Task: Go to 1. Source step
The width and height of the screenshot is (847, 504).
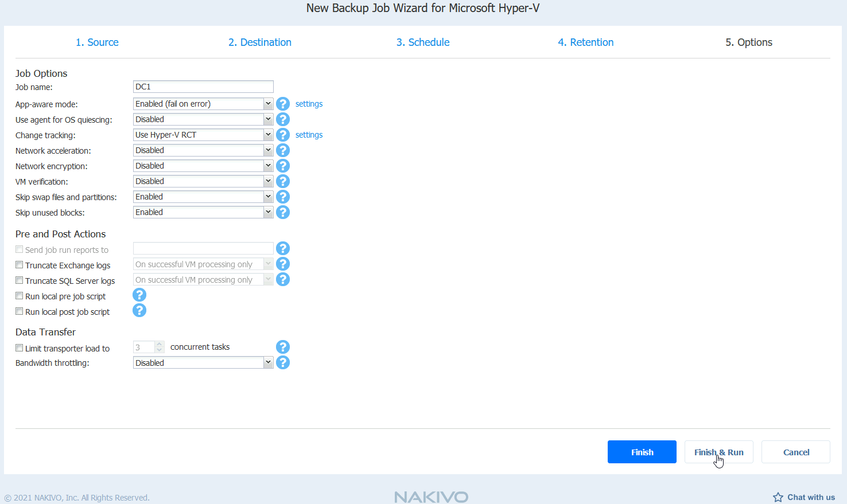Action: [x=97, y=42]
